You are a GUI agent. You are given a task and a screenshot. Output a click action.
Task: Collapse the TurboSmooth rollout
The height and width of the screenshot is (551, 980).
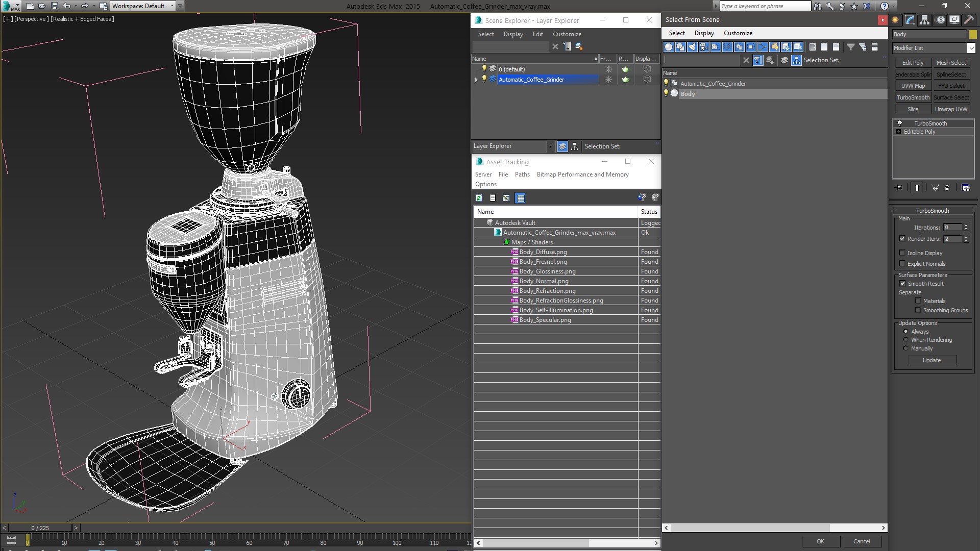coord(896,211)
